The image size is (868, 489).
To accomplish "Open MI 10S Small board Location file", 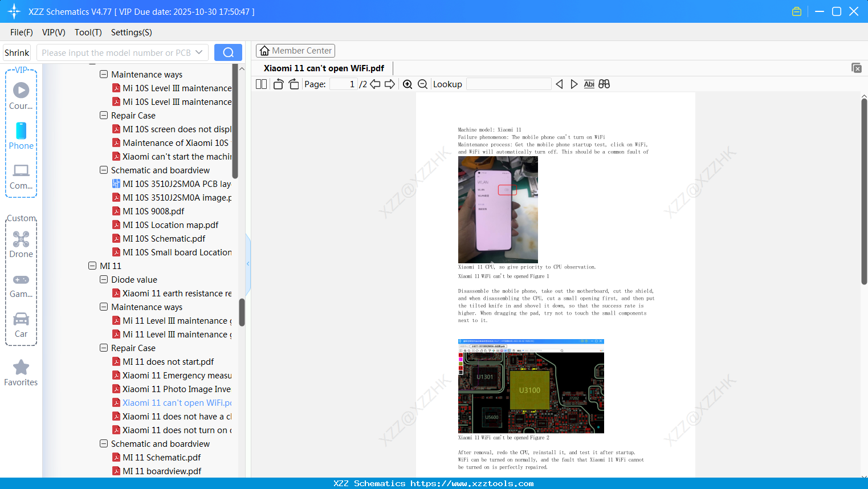I will point(172,252).
